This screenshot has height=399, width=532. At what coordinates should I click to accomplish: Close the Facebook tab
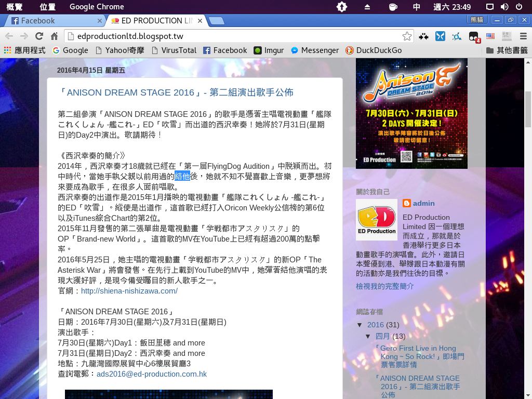tap(99, 21)
